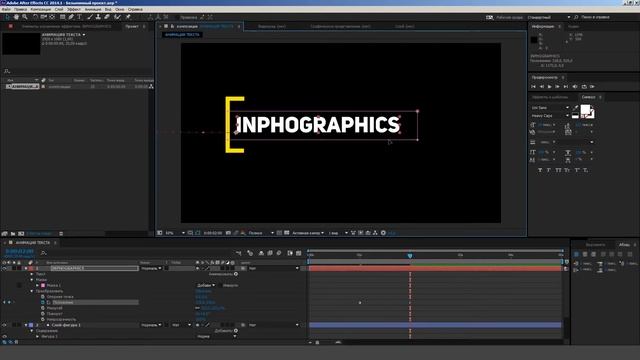
Task: Open the Окно menu
Action: coord(120,9)
